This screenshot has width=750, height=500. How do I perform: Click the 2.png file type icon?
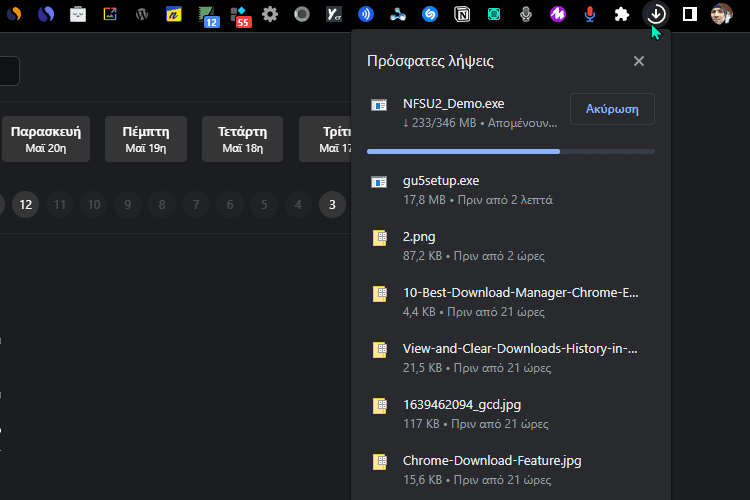point(380,238)
